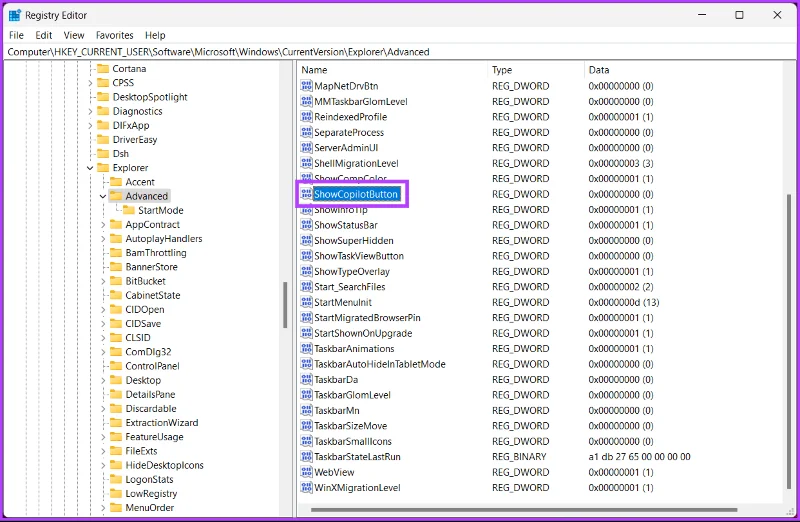Image resolution: width=800 pixels, height=522 pixels.
Task: Expand the AutoplayHandlers key
Action: point(103,239)
